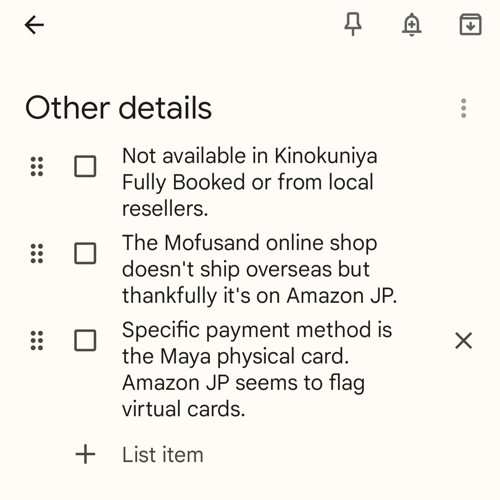Select the drag handle beside the payment method item

coord(37,341)
